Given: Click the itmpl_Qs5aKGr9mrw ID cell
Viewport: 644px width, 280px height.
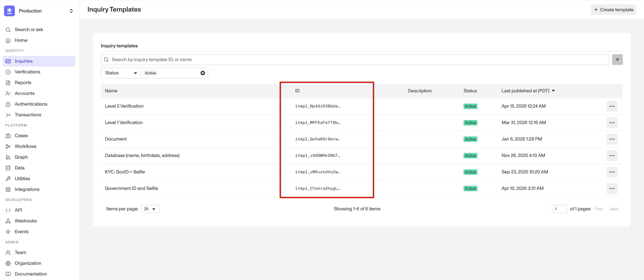Looking at the screenshot, I should [x=317, y=139].
